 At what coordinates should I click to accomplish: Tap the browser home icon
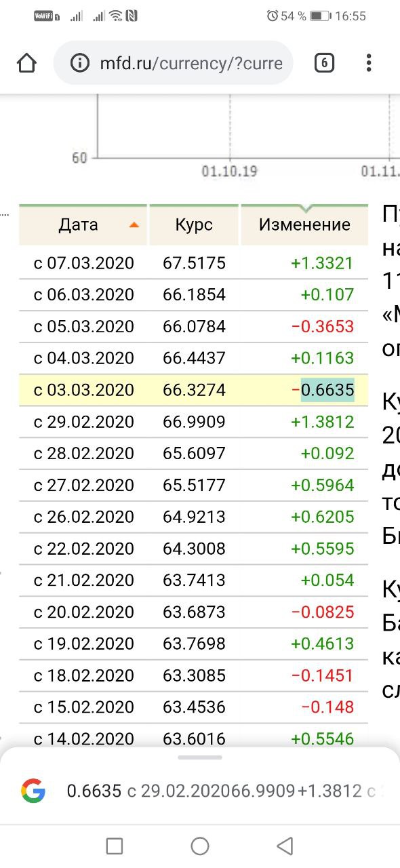(x=26, y=64)
